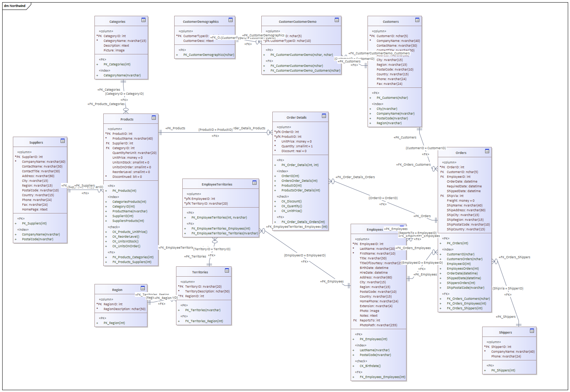Select the CustomerCustomerDemo table title
Image resolution: width=570 pixels, height=392 pixels.
point(297,22)
